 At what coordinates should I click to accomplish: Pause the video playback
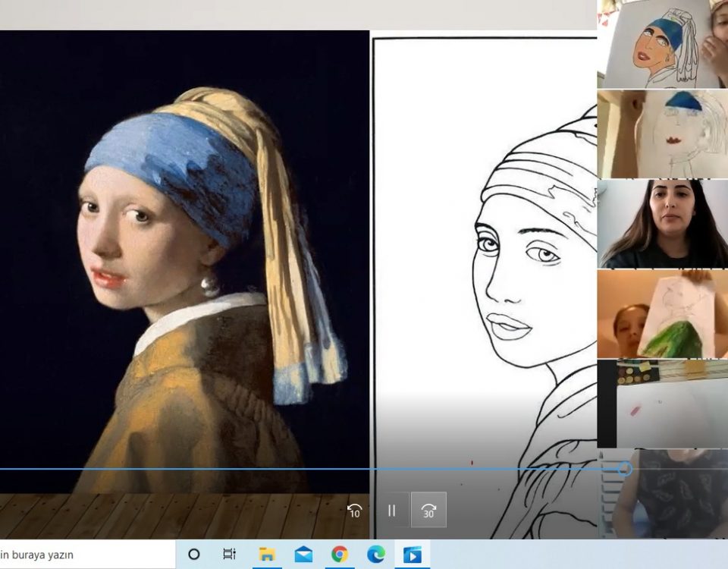pyautogui.click(x=391, y=511)
